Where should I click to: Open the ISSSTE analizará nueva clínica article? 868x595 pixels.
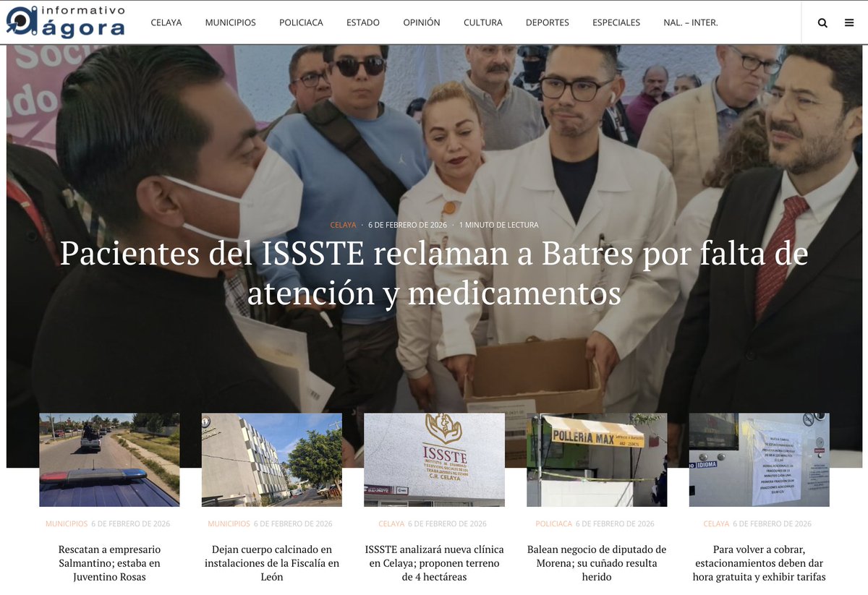click(x=433, y=562)
